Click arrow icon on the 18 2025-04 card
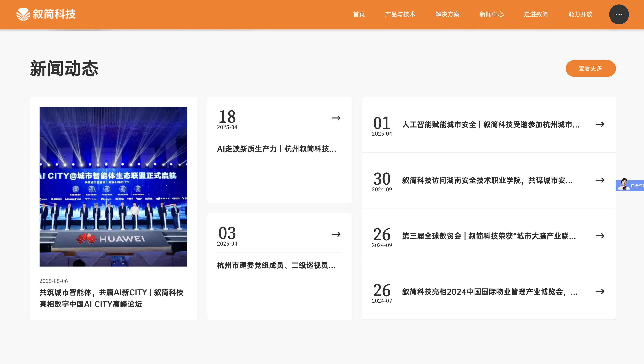 coord(336,118)
